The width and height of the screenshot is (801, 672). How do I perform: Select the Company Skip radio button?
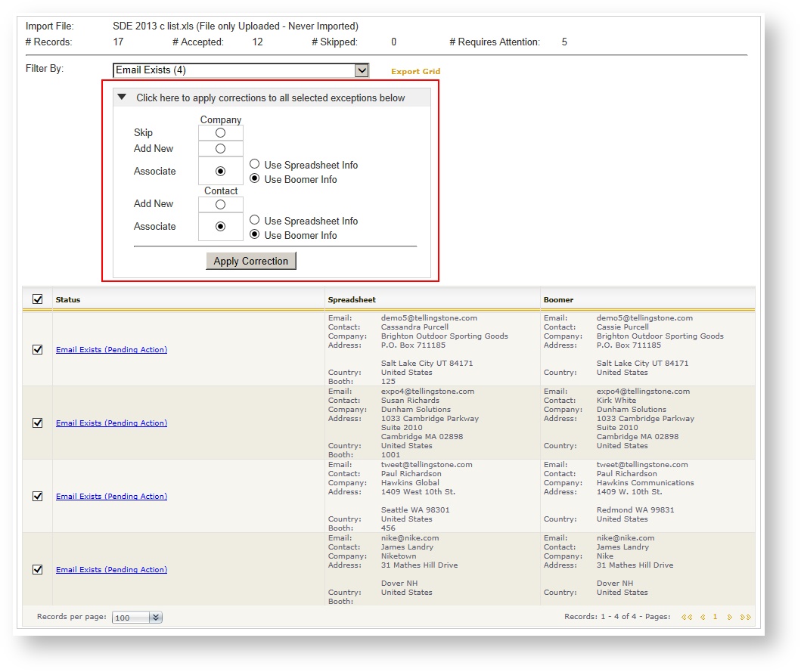pos(220,133)
